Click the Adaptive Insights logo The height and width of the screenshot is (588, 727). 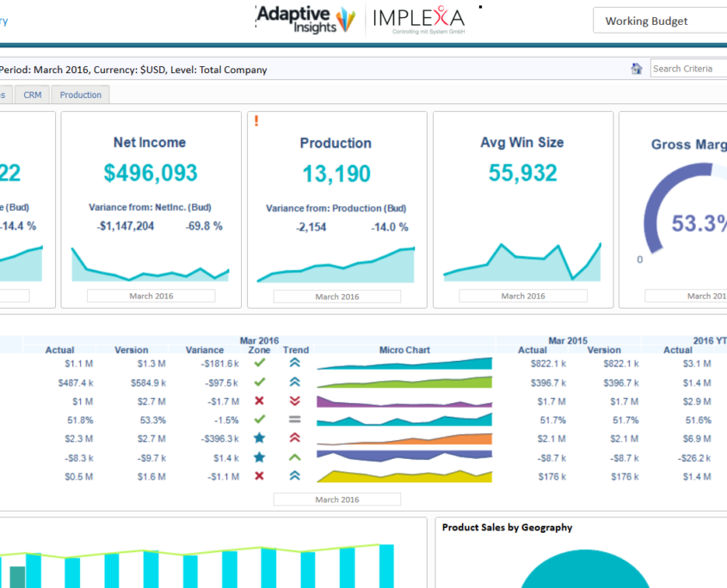pos(306,20)
